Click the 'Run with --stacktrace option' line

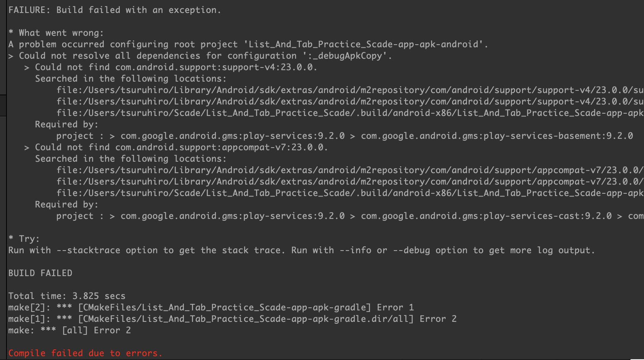pyautogui.click(x=301, y=250)
